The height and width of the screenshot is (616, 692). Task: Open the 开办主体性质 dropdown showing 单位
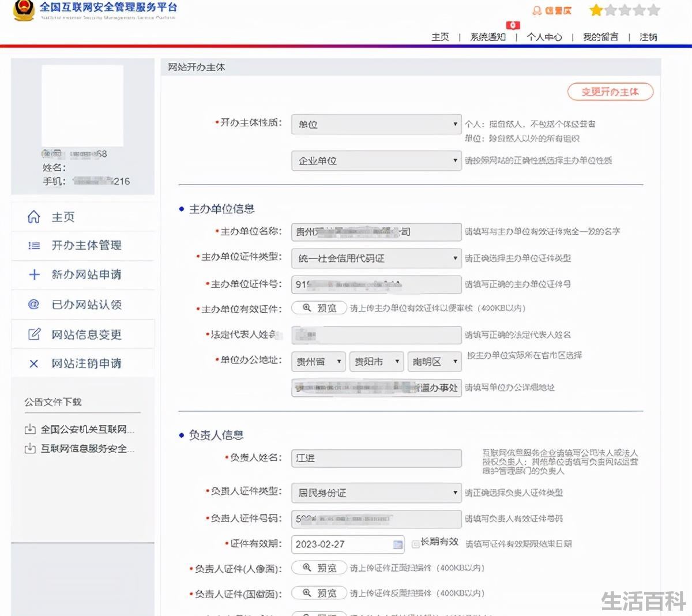point(376,124)
